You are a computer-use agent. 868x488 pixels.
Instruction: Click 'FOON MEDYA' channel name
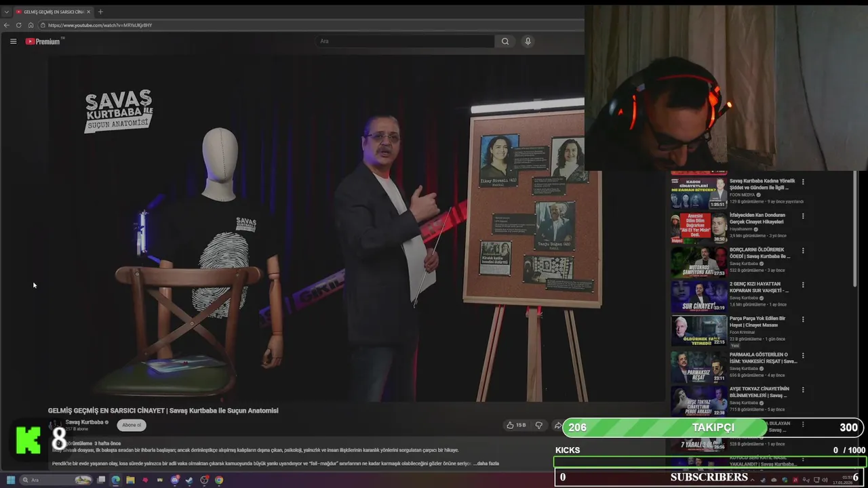(x=743, y=195)
